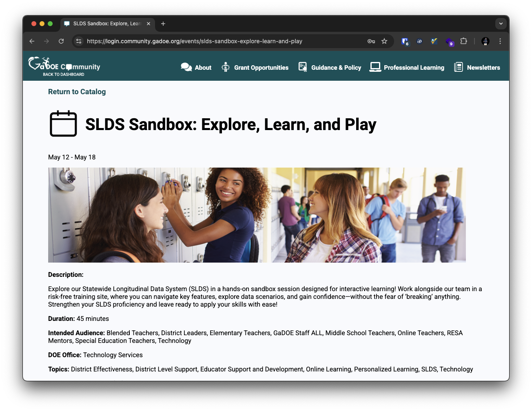Click the URL address bar
This screenshot has width=532, height=411.
point(220,41)
